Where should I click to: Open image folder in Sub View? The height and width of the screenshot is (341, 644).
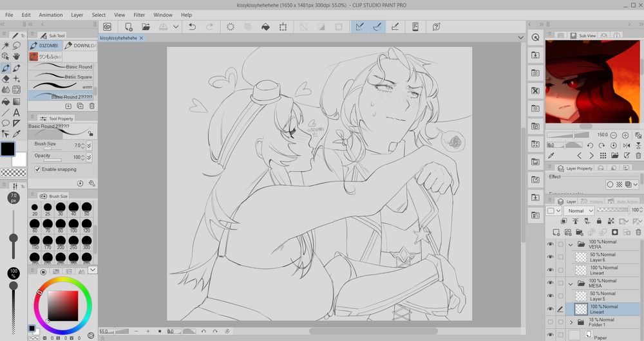(x=615, y=156)
